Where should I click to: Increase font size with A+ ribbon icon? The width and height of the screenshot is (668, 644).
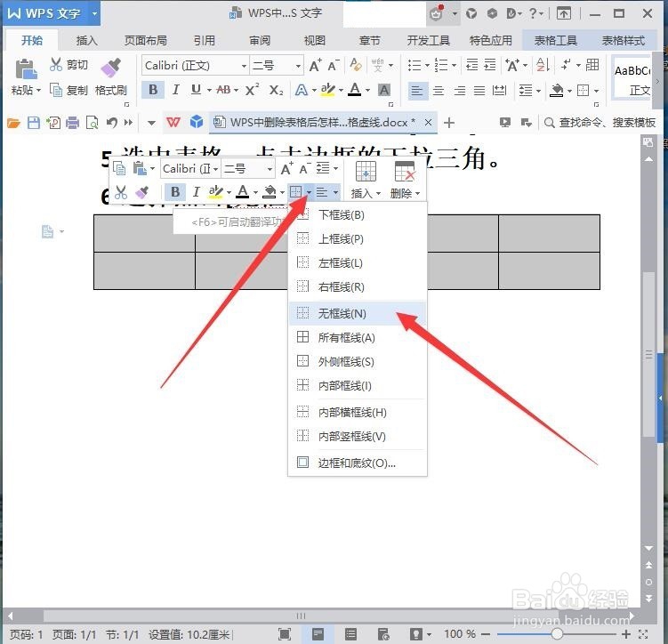pyautogui.click(x=315, y=65)
